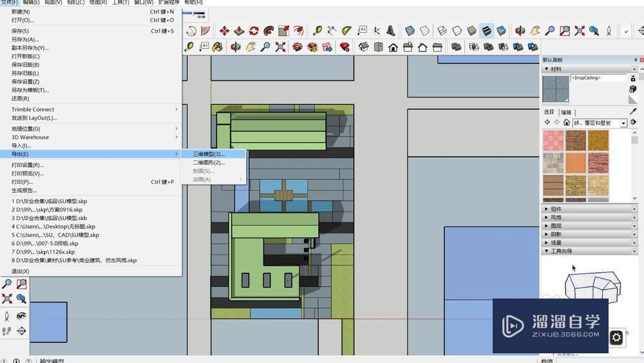The width and height of the screenshot is (644, 363).
Task: Expand the 风格 styles panel
Action: [x=546, y=217]
